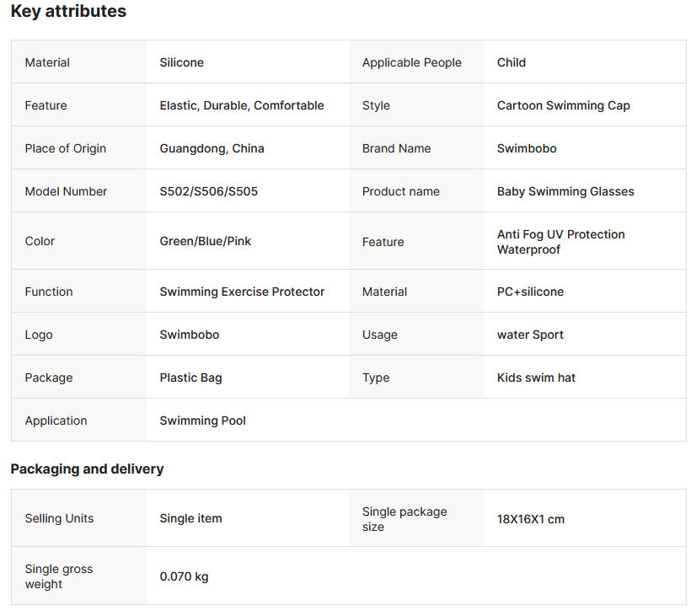The width and height of the screenshot is (691, 616).
Task: Select the "Elastic, Durable, Comfortable" feature value
Action: [x=241, y=105]
